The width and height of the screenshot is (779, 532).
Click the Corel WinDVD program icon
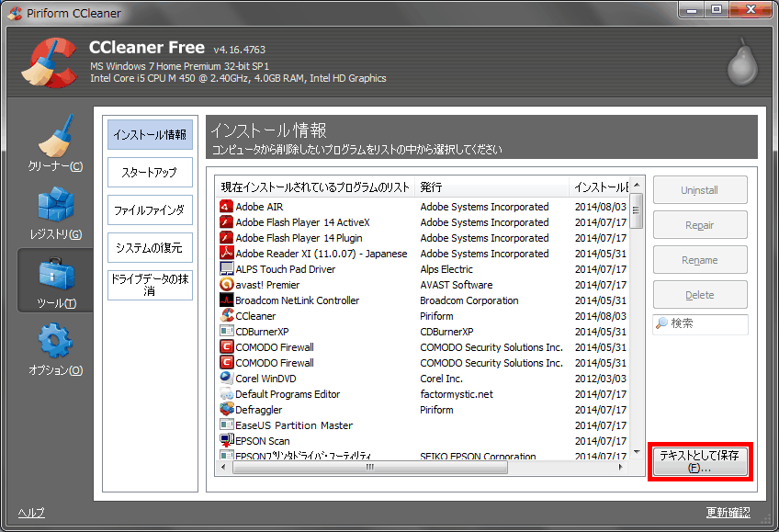pos(227,378)
